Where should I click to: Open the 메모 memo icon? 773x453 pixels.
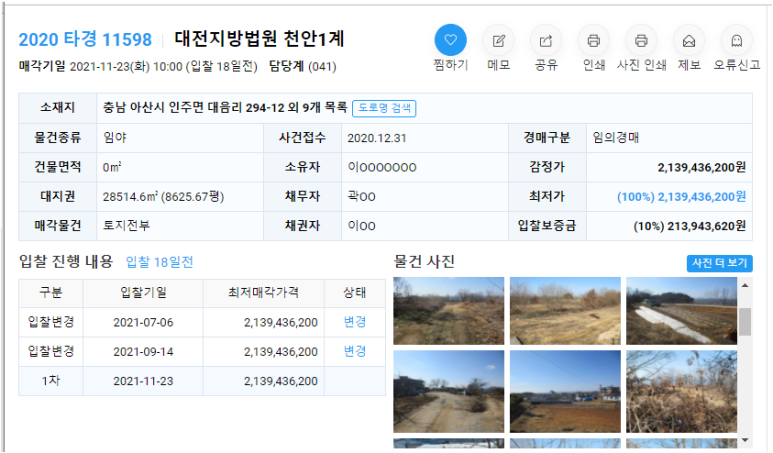coord(498,40)
